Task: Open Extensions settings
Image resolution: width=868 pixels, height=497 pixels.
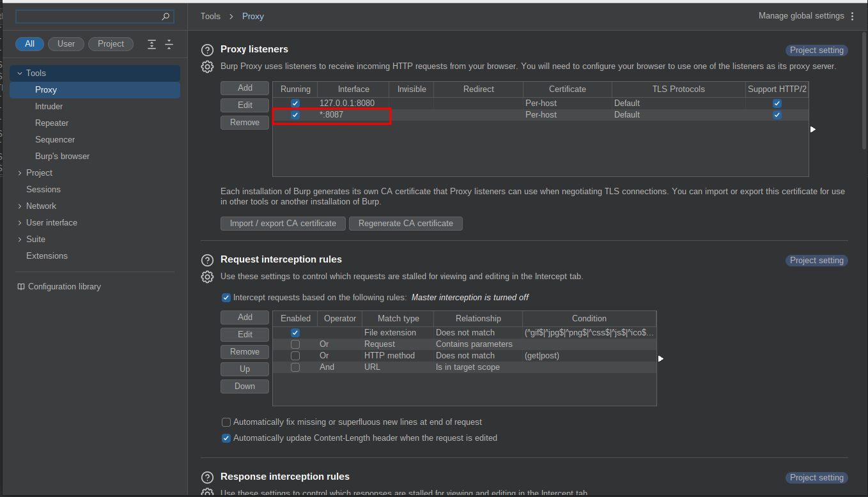Action: pyautogui.click(x=47, y=256)
